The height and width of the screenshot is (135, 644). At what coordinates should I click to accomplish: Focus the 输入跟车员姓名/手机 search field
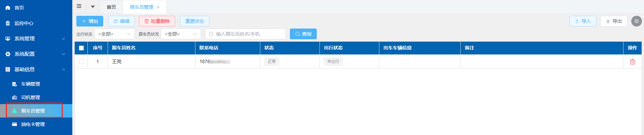[245, 34]
